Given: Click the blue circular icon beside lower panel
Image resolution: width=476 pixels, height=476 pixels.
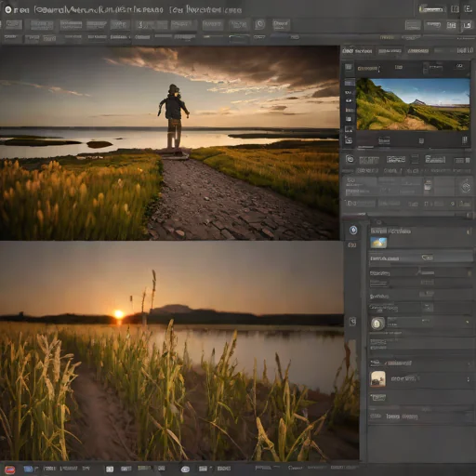Looking at the screenshot, I should pyautogui.click(x=353, y=230).
